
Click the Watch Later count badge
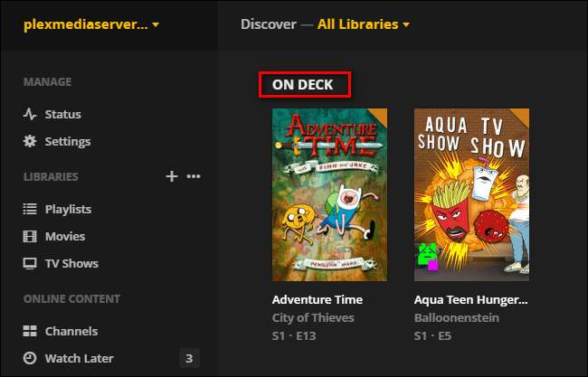188,359
